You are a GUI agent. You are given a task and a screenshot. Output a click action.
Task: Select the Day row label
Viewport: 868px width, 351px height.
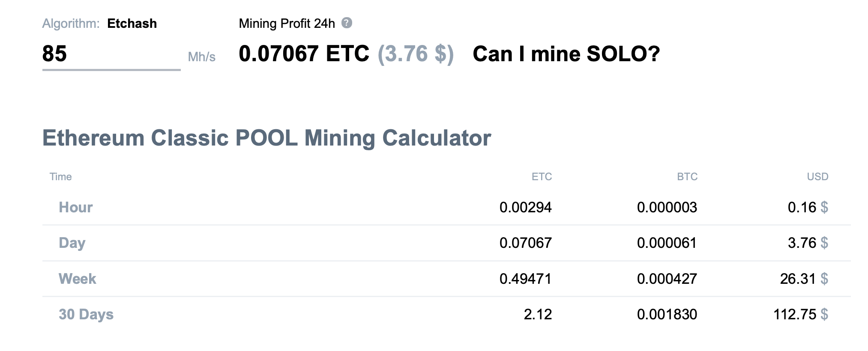(x=72, y=243)
